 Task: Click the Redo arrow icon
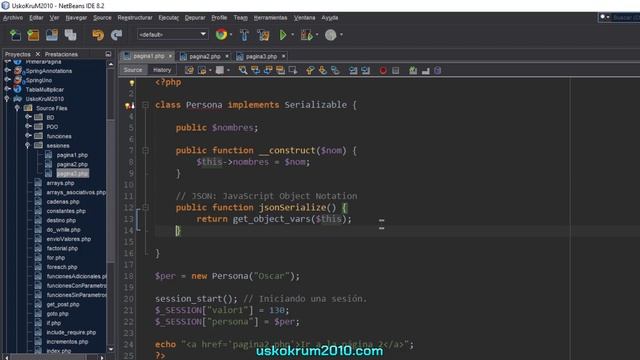click(117, 35)
